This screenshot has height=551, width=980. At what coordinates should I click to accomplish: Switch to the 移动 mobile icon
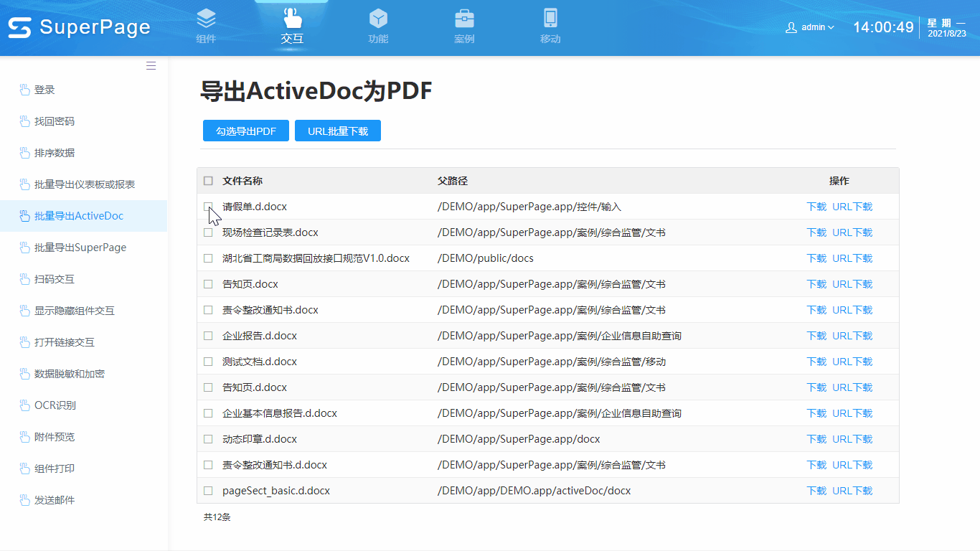(550, 19)
